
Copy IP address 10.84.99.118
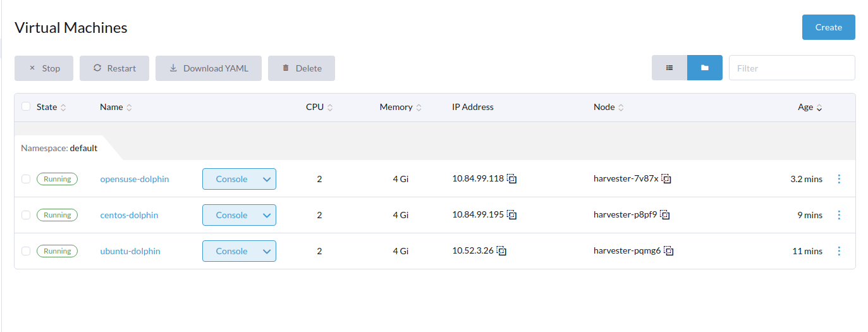click(512, 179)
